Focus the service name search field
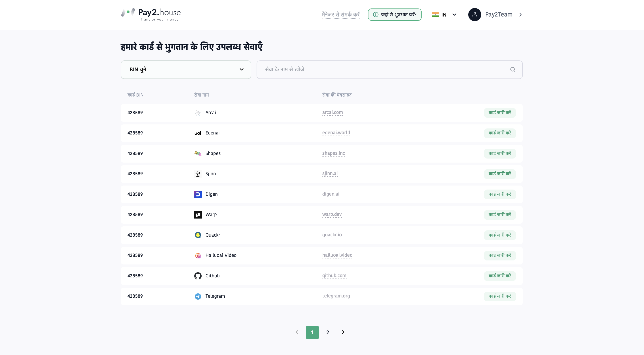Image resolution: width=644 pixels, height=355 pixels. click(x=389, y=70)
